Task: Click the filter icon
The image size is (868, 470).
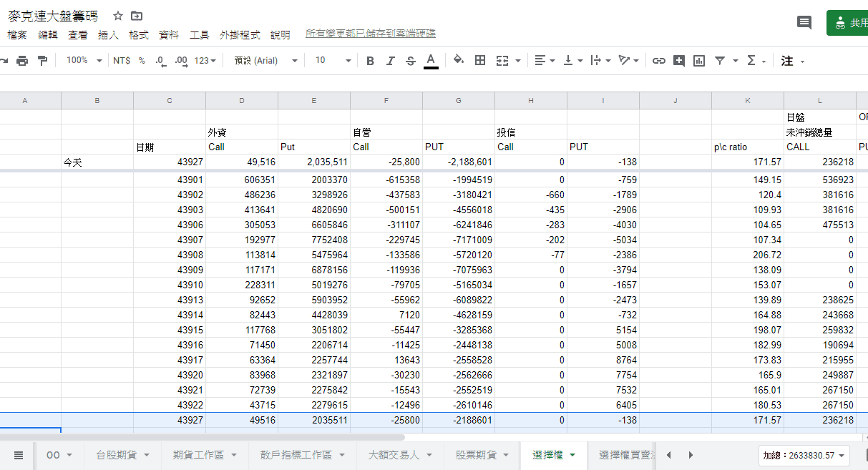Action: (720, 61)
